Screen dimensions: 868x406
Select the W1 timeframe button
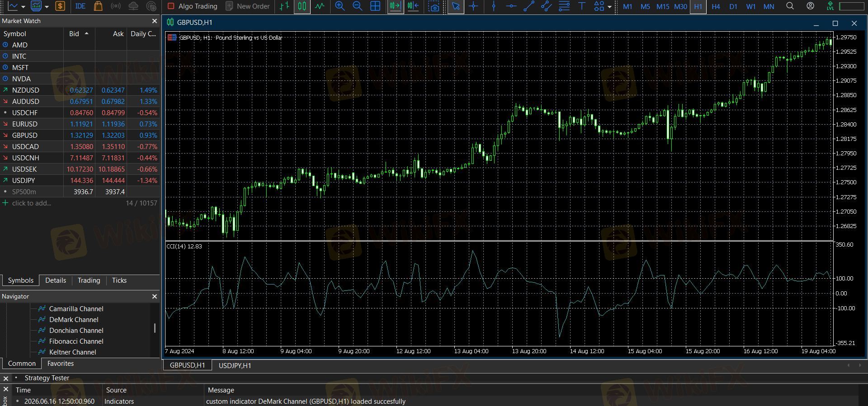point(751,6)
